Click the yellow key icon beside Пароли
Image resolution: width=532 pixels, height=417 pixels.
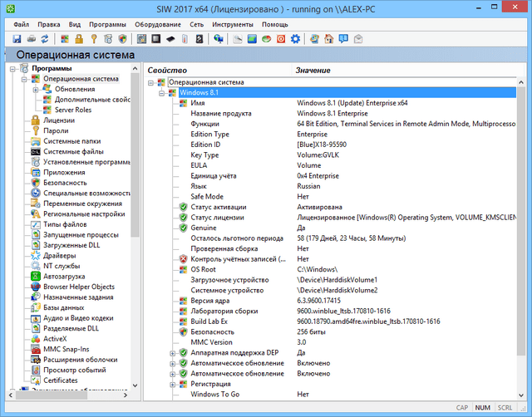(36, 130)
